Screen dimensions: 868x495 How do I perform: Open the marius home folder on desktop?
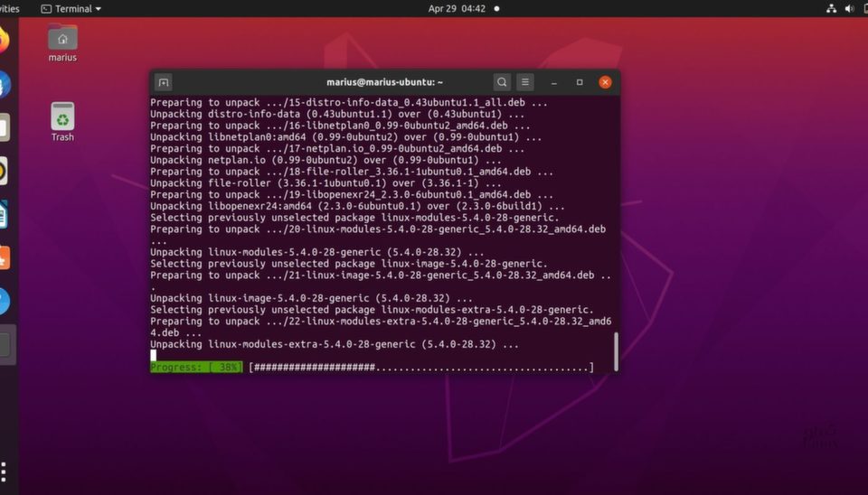click(62, 43)
